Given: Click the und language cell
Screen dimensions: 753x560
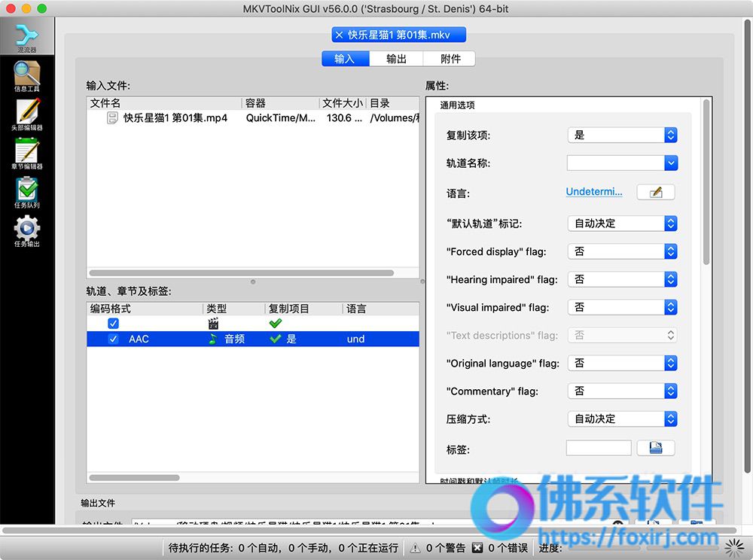Looking at the screenshot, I should point(355,339).
